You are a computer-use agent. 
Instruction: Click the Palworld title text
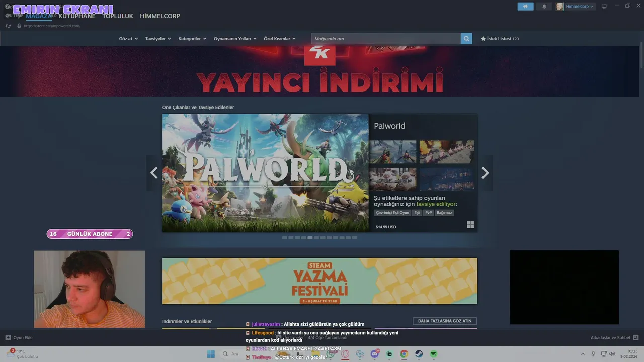[389, 126]
